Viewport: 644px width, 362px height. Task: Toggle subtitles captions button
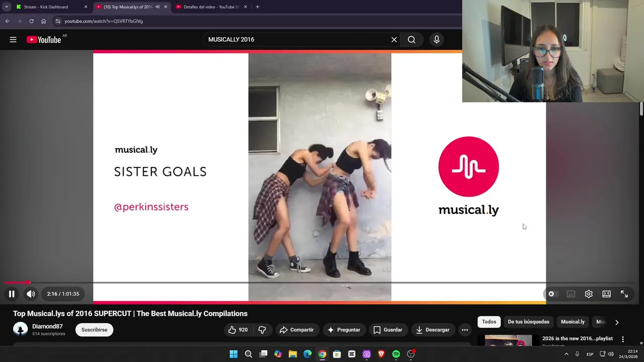coord(571,294)
